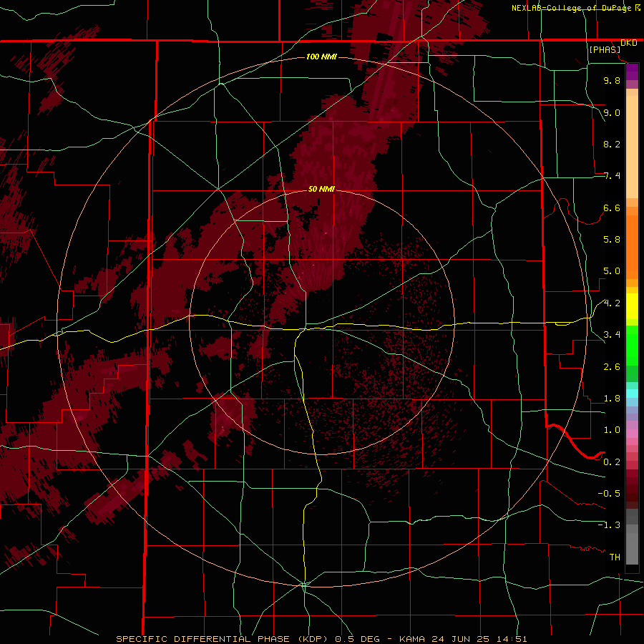Select the pink color bar segment

pos(632,434)
